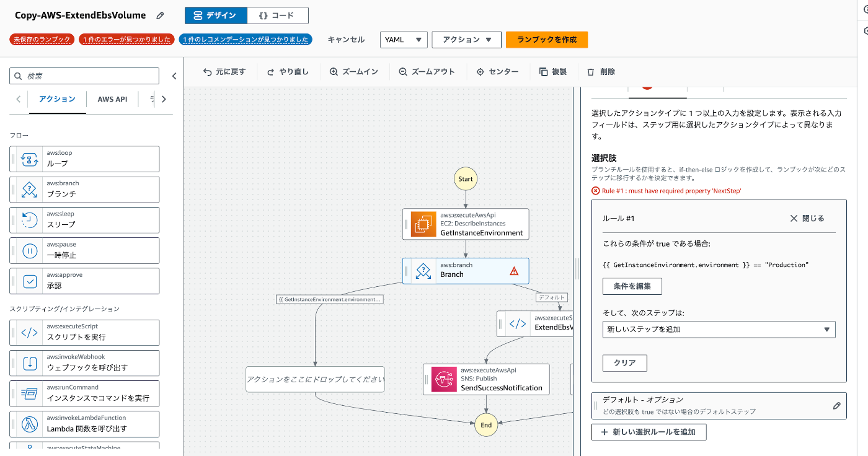The height and width of the screenshot is (456, 868).
Task: Select the aws:branch ブランチ icon in palette
Action: (x=30, y=190)
